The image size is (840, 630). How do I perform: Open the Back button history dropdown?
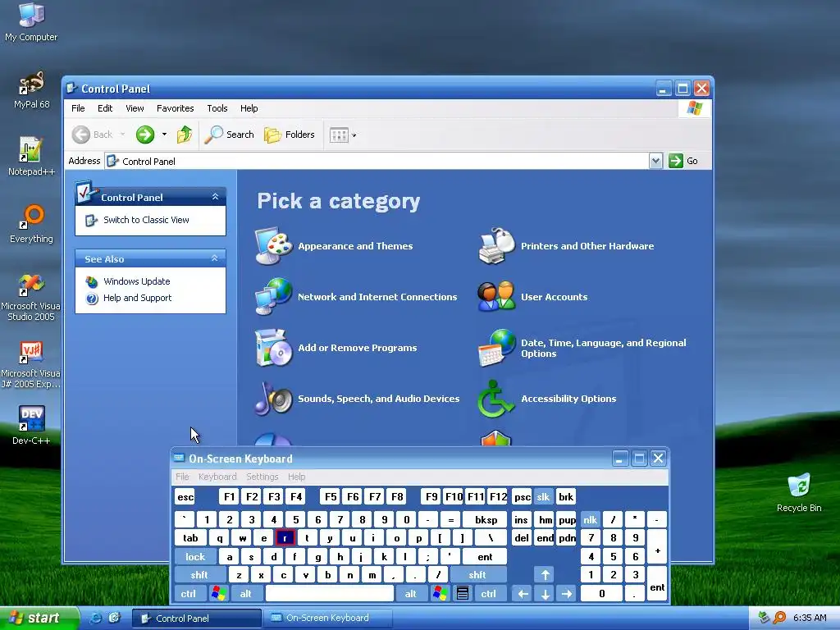(x=123, y=135)
